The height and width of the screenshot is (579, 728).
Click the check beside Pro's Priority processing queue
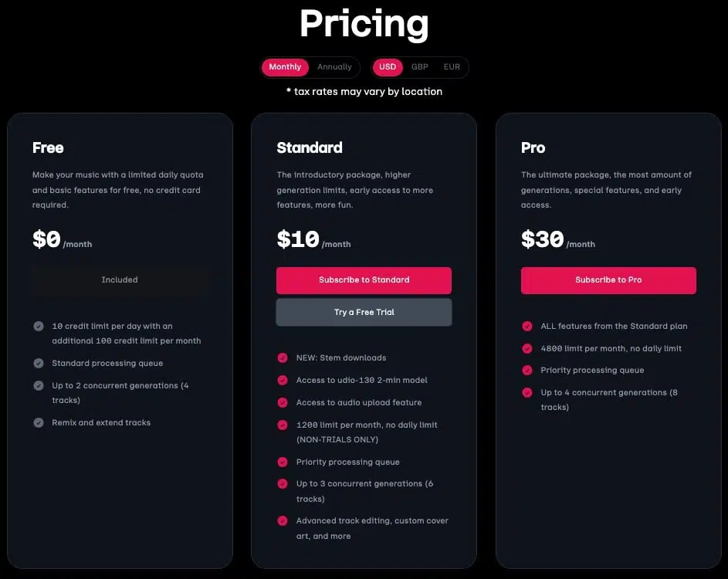point(527,370)
